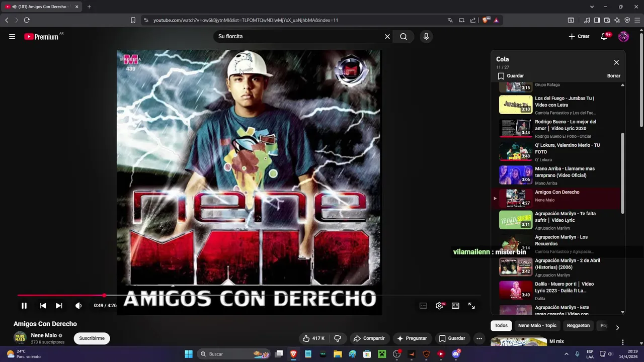644x362 pixels.
Task: Select the Nene Malo - Topic chip
Action: click(x=537, y=325)
